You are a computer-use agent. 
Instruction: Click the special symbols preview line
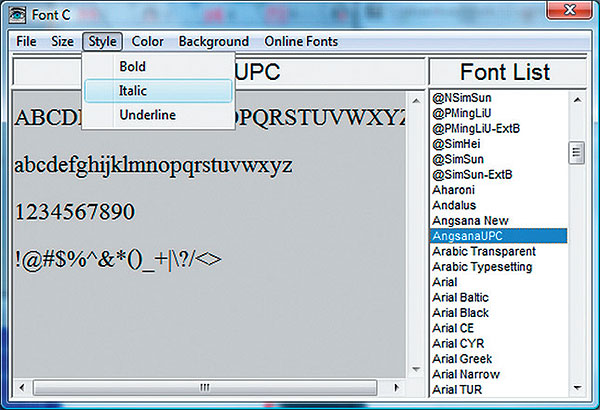pyautogui.click(x=118, y=260)
